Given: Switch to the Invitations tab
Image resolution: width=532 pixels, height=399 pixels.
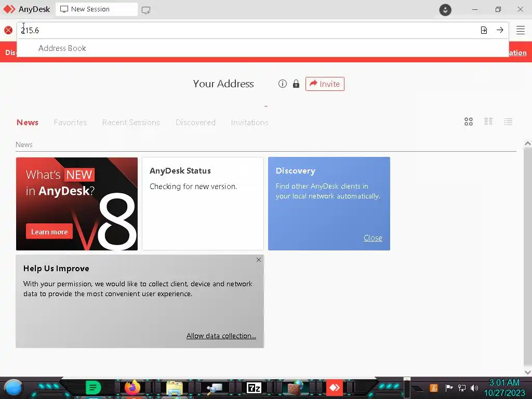Looking at the screenshot, I should pos(250,123).
